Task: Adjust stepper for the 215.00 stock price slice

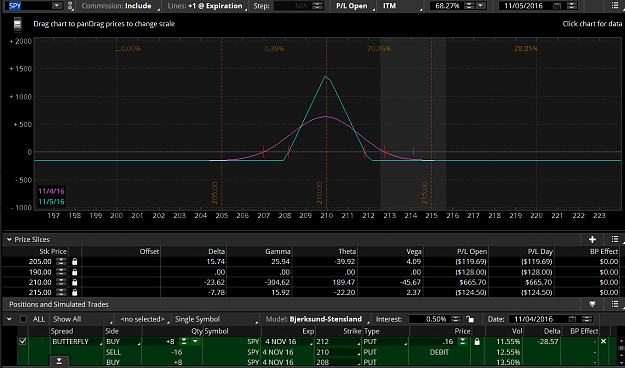Action: (61, 292)
